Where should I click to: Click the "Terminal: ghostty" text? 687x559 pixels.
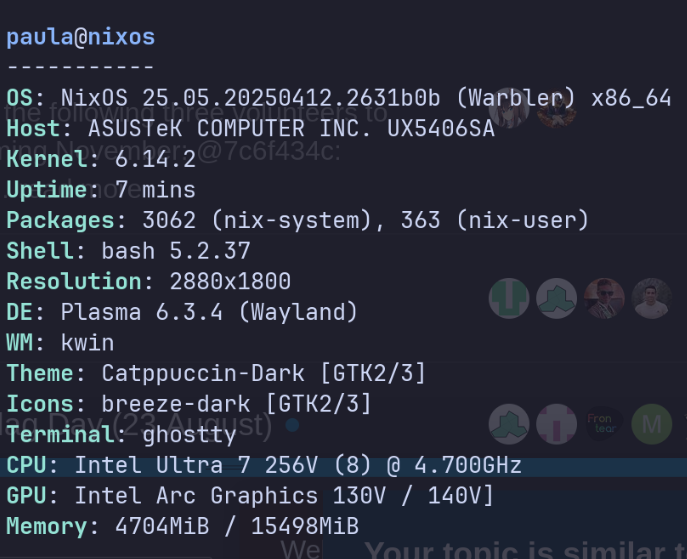(x=121, y=435)
